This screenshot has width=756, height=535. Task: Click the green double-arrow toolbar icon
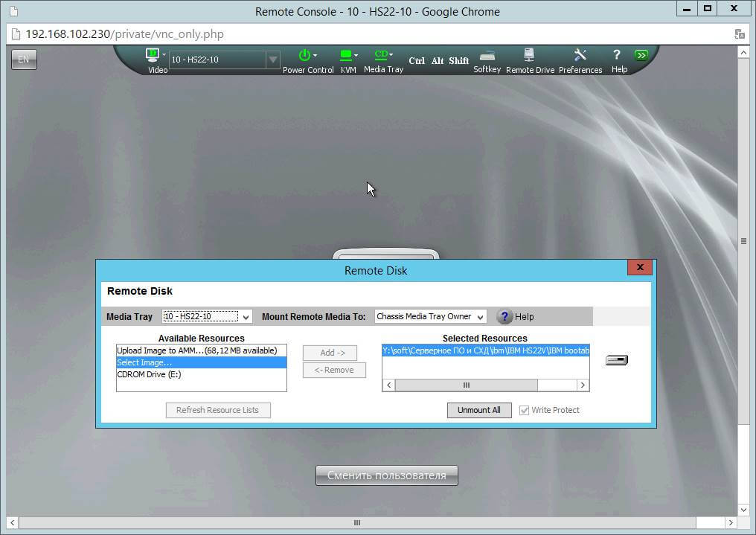tap(641, 55)
